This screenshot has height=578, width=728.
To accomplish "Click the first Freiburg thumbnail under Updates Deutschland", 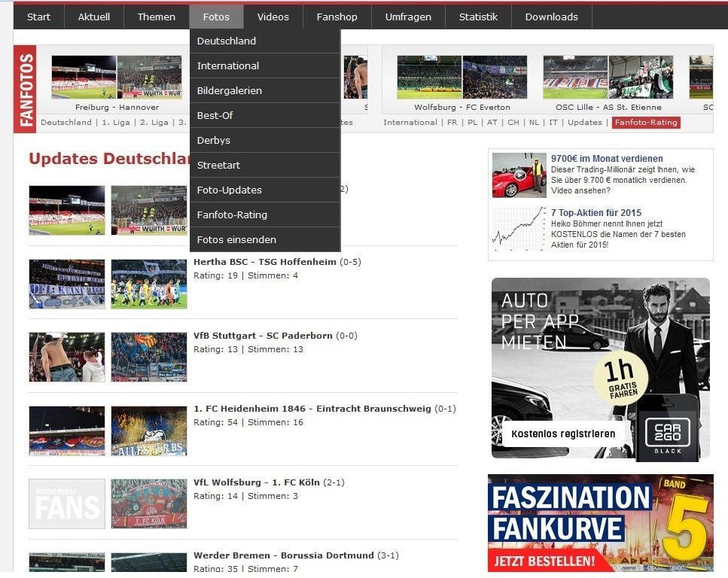I will (x=67, y=210).
